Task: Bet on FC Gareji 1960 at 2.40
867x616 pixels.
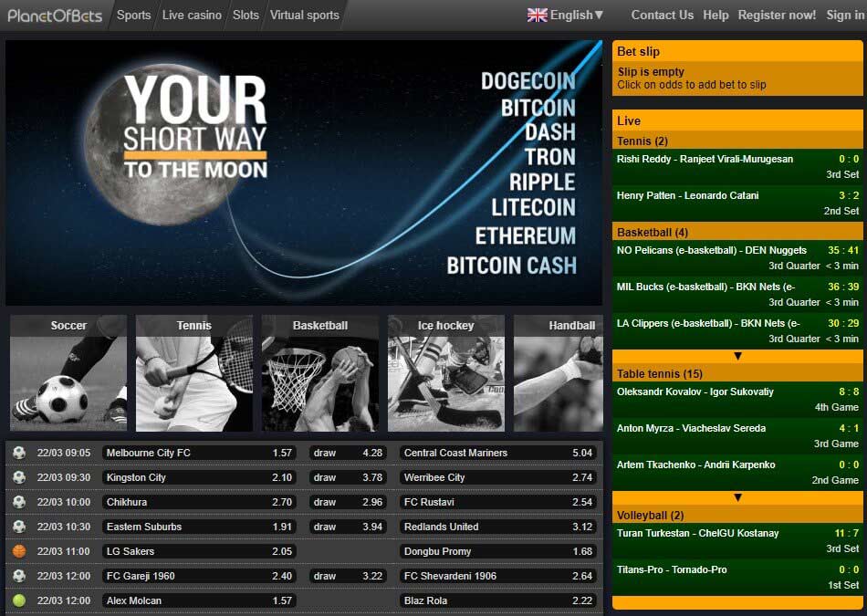Action: 199,576
